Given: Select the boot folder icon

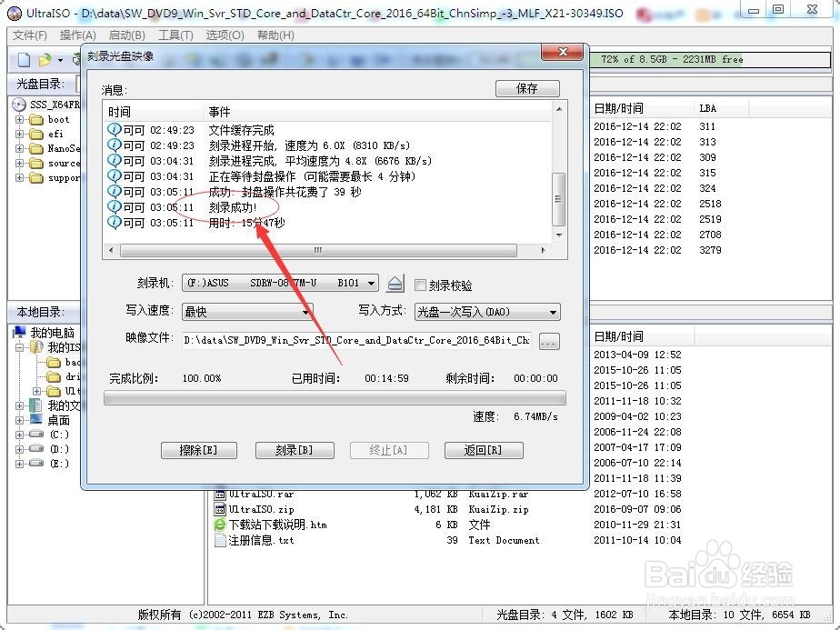Looking at the screenshot, I should 35,119.
